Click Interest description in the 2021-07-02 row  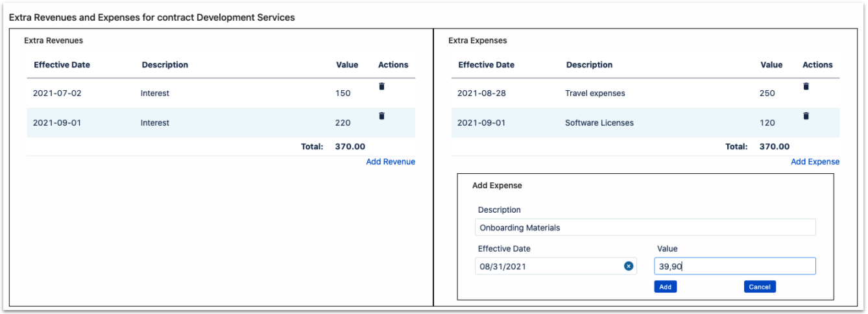pyautogui.click(x=155, y=93)
